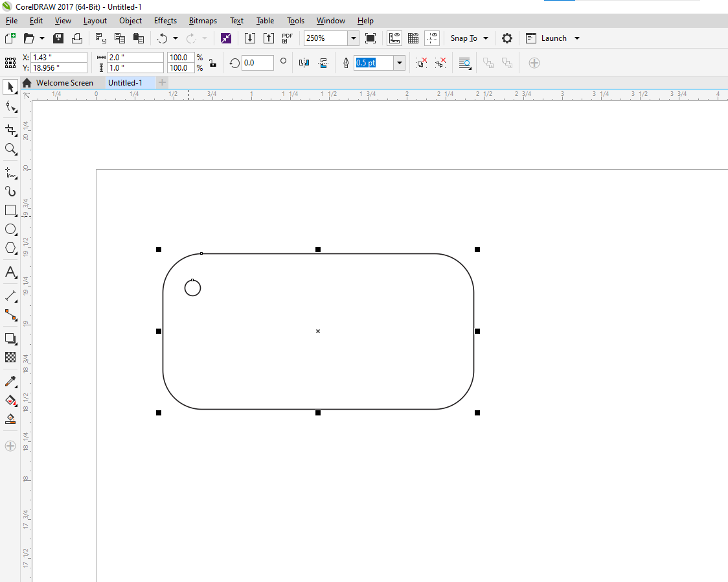Select the Shape tool in the toolbox
728x582 pixels.
pyautogui.click(x=10, y=106)
